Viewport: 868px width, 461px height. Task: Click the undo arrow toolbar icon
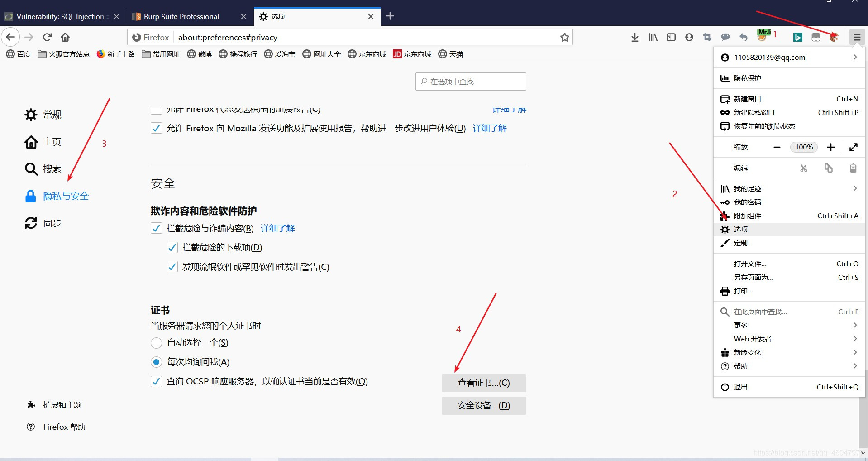(x=744, y=37)
